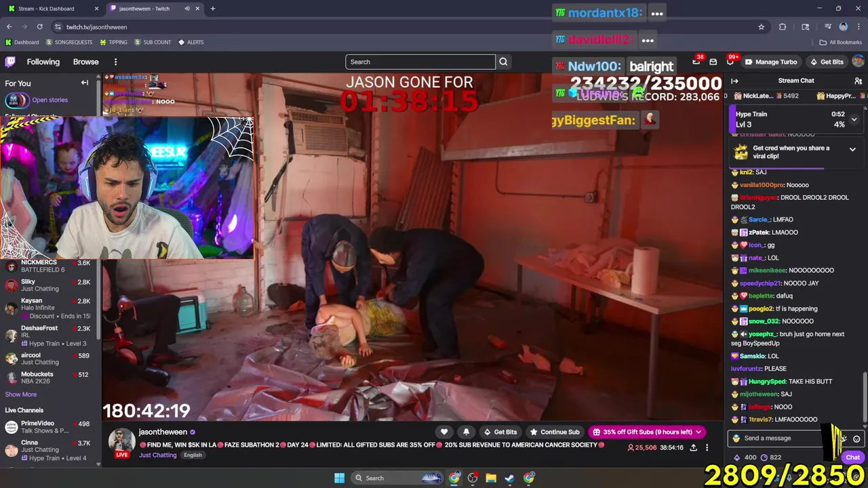Open aircool channel in sidebar
The width and height of the screenshot is (868, 488).
tap(49, 359)
